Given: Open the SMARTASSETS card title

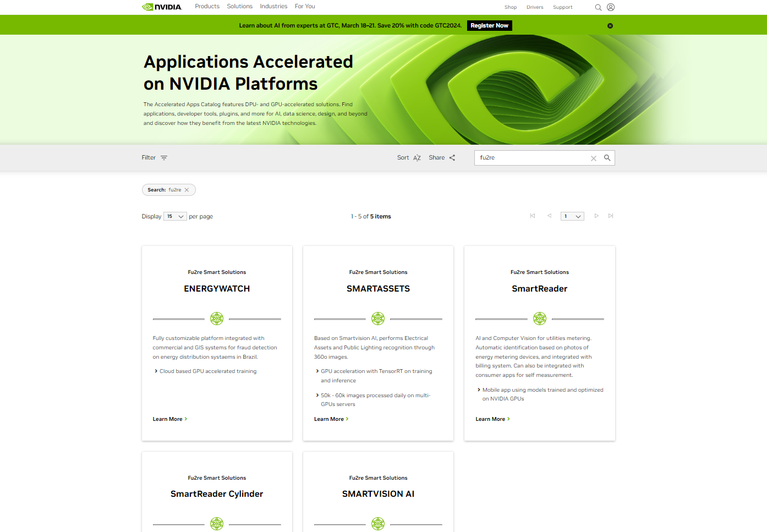Looking at the screenshot, I should pyautogui.click(x=378, y=289).
